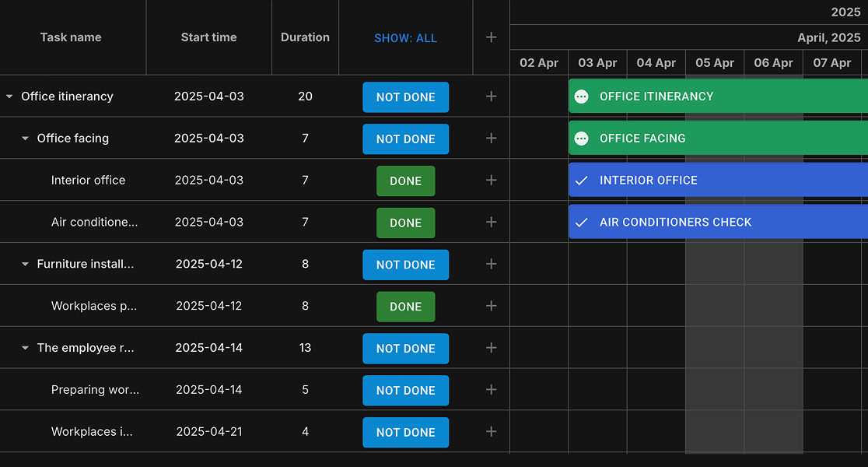Sort by the Start time column header
Screen dimensions: 868x467
pyautogui.click(x=208, y=37)
